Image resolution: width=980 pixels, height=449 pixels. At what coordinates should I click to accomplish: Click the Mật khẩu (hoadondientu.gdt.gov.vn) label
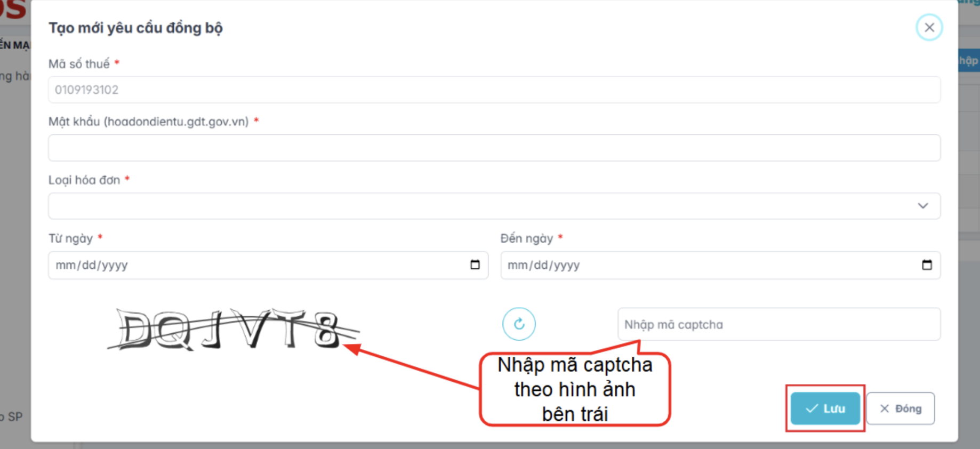[x=148, y=122]
